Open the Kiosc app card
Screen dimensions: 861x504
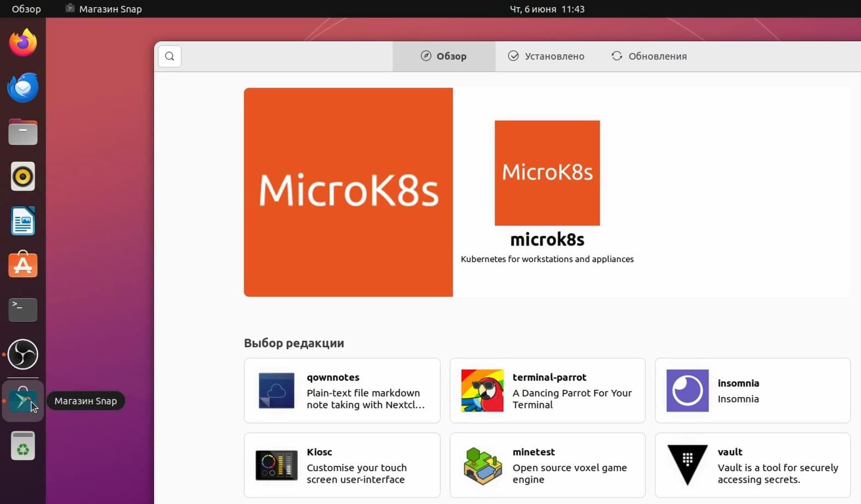[x=342, y=465]
